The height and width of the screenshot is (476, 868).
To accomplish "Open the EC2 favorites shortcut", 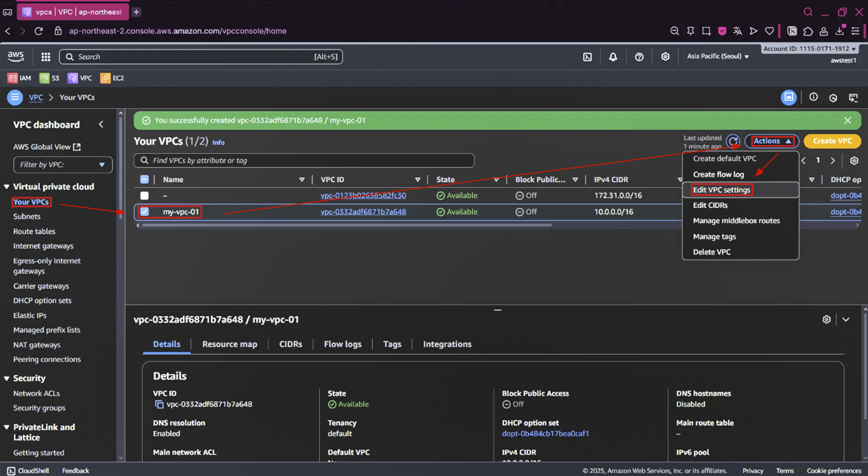I will pyautogui.click(x=112, y=78).
